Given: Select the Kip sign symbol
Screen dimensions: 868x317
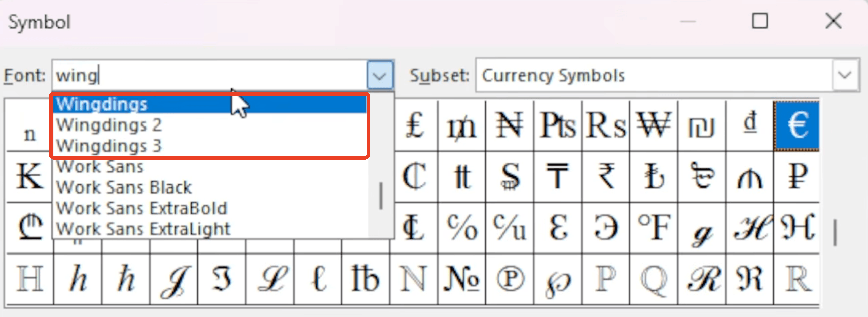Looking at the screenshot, I should click(x=30, y=177).
